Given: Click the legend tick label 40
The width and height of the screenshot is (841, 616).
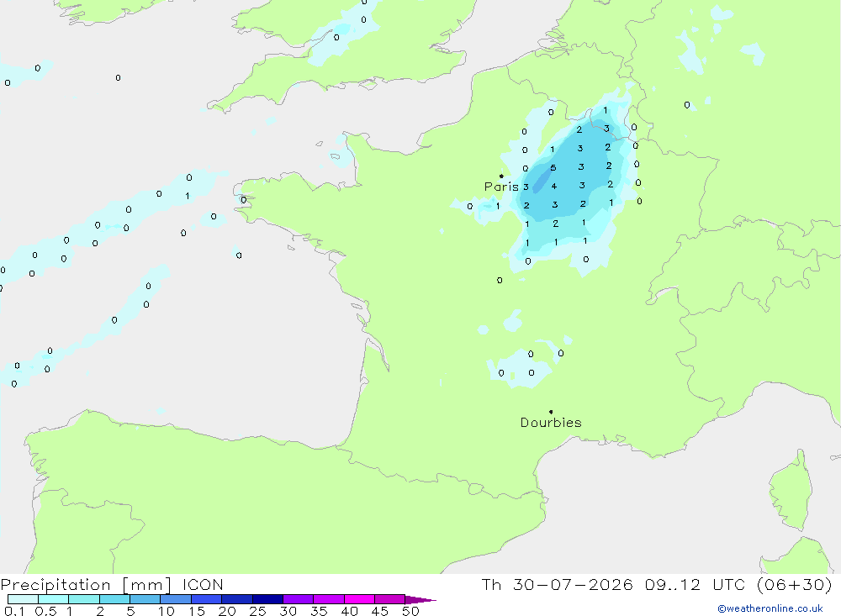Looking at the screenshot, I should pyautogui.click(x=349, y=611).
